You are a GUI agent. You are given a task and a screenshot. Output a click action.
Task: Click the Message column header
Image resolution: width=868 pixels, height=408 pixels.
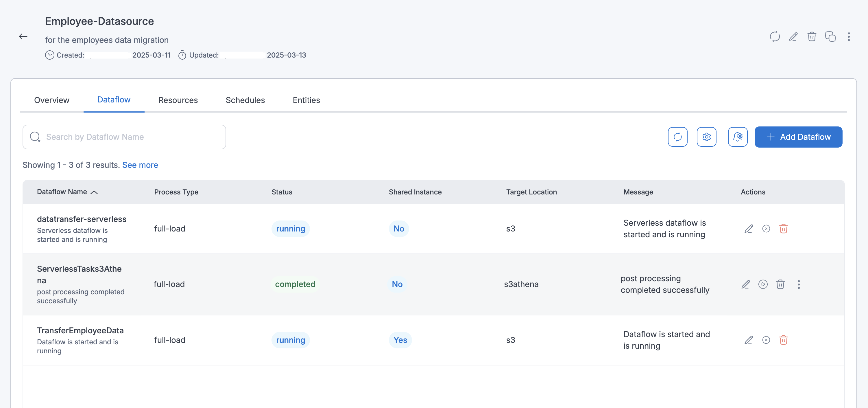click(638, 192)
